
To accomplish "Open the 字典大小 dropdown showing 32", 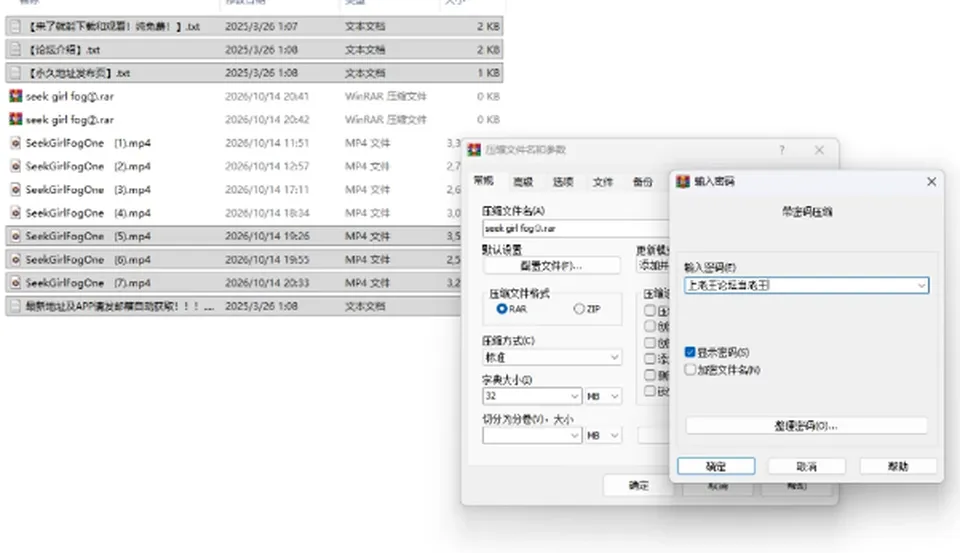I will pyautogui.click(x=531, y=396).
